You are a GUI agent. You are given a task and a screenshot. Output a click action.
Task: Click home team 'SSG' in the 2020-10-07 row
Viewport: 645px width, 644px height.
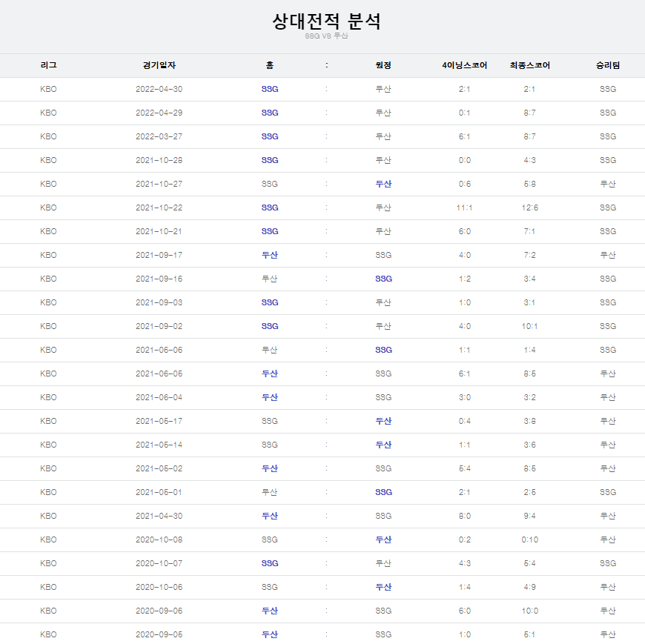270,563
